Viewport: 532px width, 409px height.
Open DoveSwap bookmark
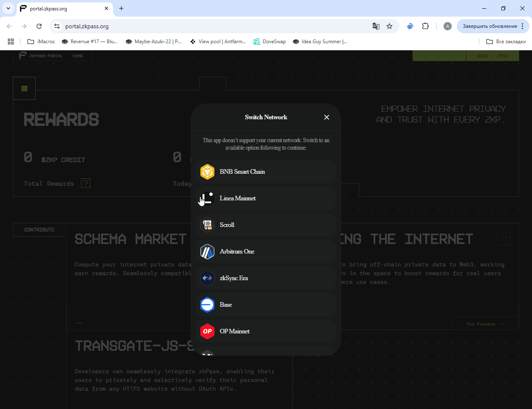click(270, 42)
